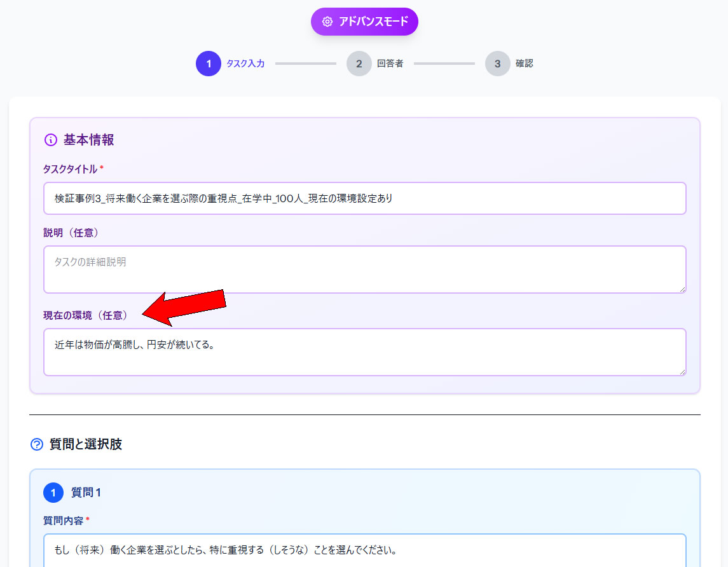The width and height of the screenshot is (728, 567).
Task: Go to the 回答者 step
Action: (x=390, y=64)
